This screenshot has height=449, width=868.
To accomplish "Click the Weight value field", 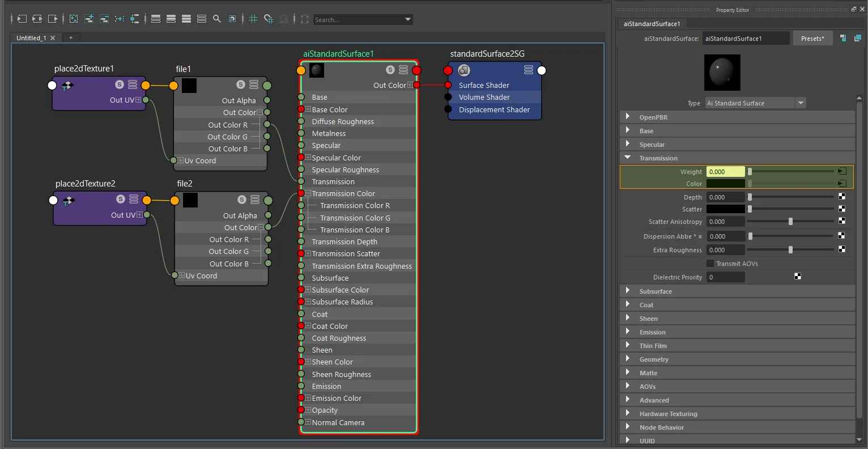I will point(725,171).
